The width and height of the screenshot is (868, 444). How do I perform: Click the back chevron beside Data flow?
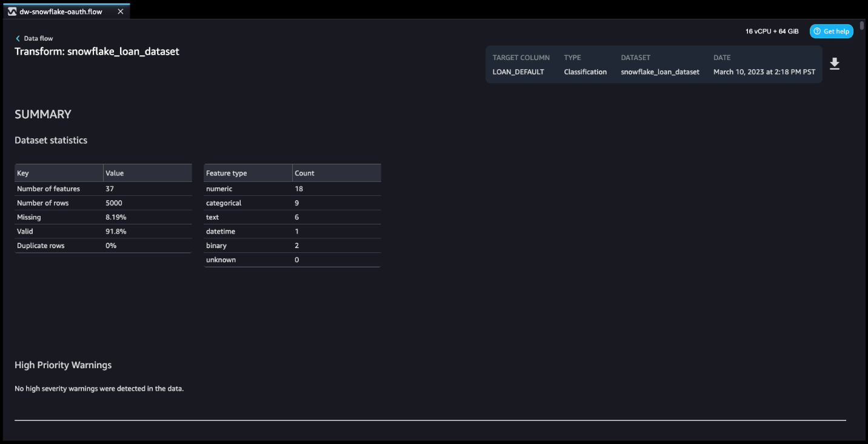(x=17, y=38)
